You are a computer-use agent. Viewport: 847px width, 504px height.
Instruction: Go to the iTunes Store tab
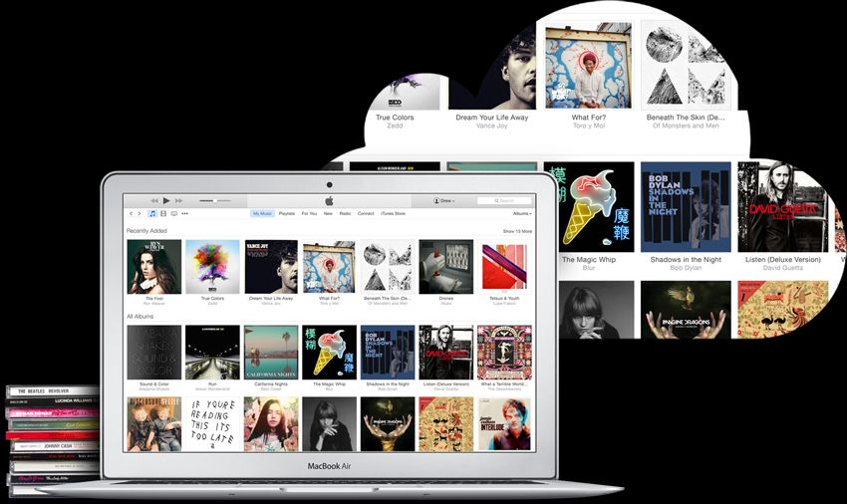point(393,214)
